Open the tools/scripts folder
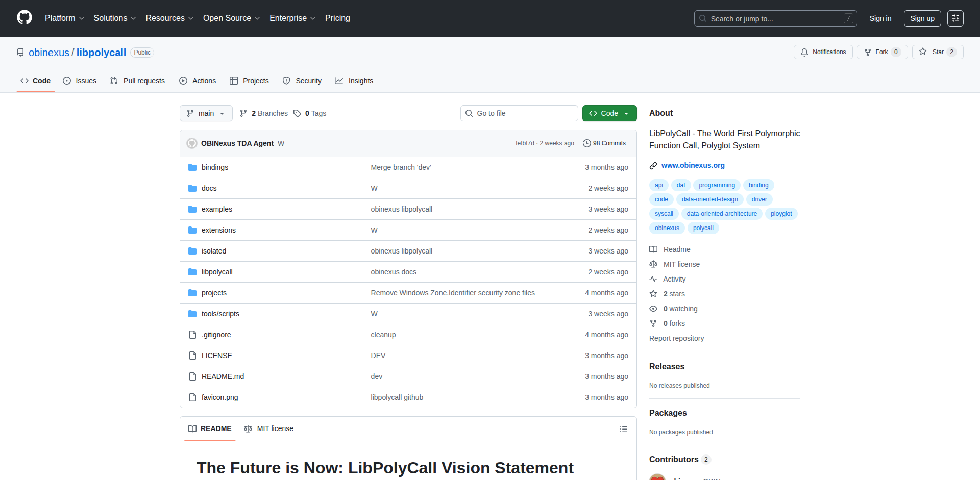Viewport: 980px width, 480px height. (x=220, y=314)
